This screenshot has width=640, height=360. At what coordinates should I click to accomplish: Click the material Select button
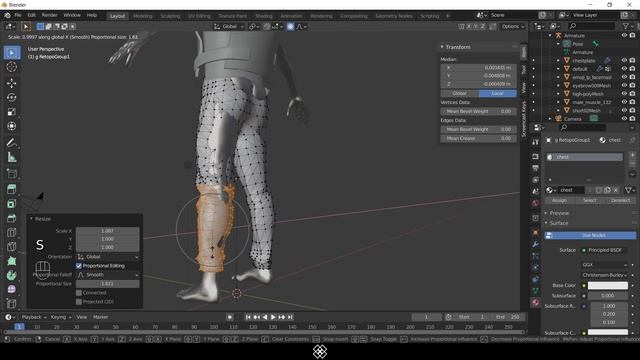click(x=590, y=200)
